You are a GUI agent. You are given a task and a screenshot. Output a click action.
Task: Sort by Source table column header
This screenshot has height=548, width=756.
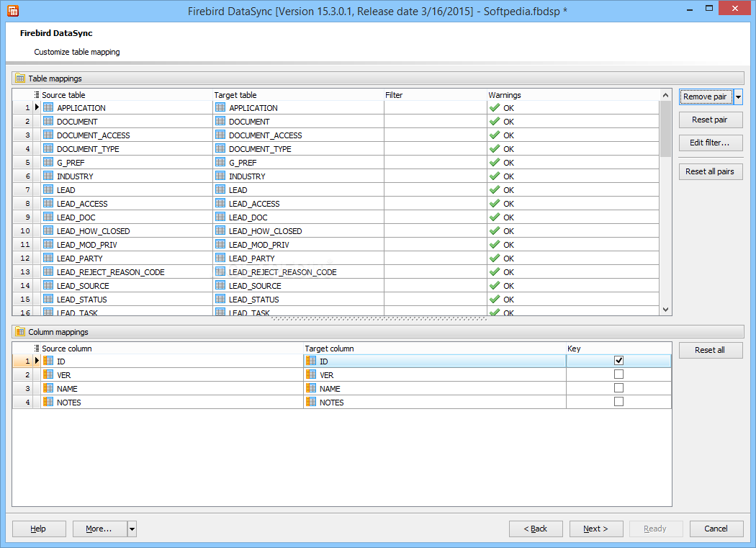click(126, 95)
